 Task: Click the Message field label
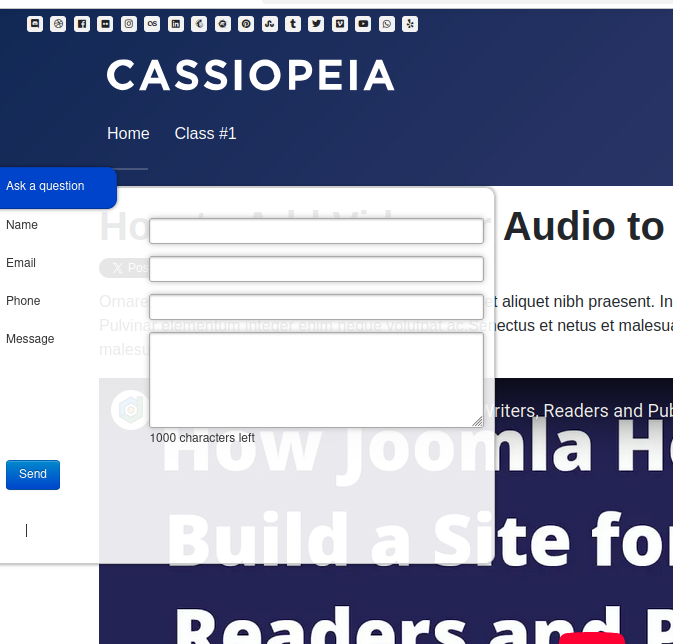(30, 339)
